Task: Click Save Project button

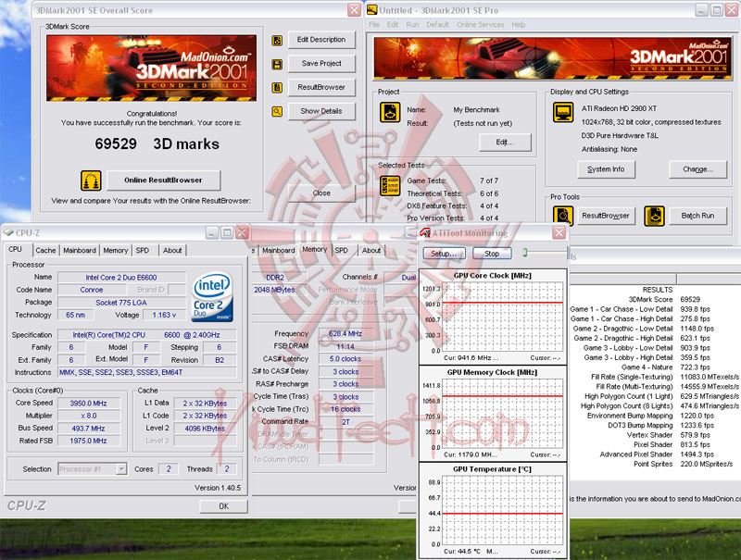Action: tap(321, 63)
